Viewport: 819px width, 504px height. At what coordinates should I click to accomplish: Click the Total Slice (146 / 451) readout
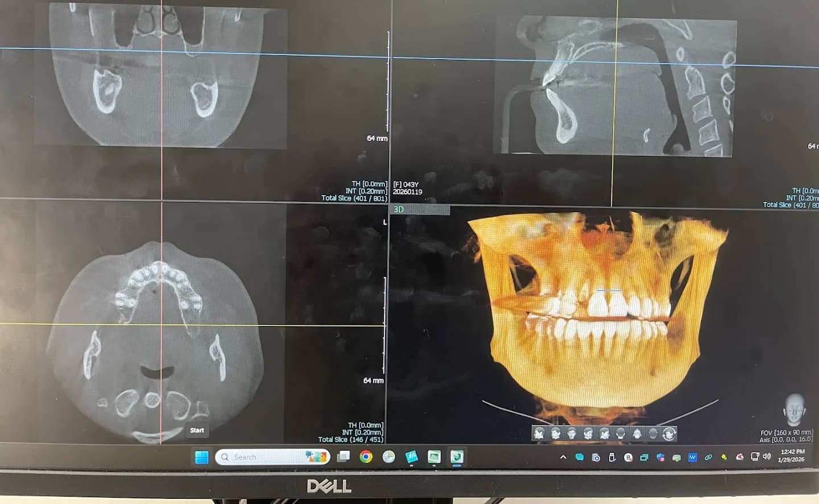tap(351, 439)
